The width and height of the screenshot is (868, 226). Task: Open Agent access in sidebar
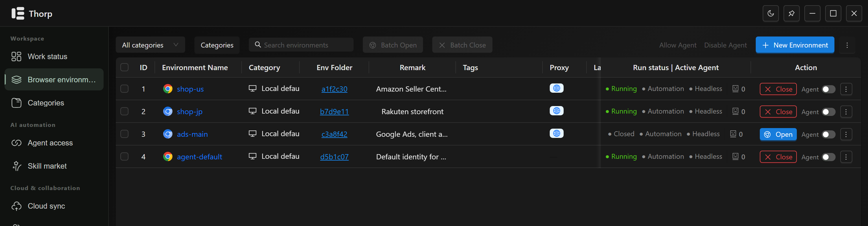(54, 143)
